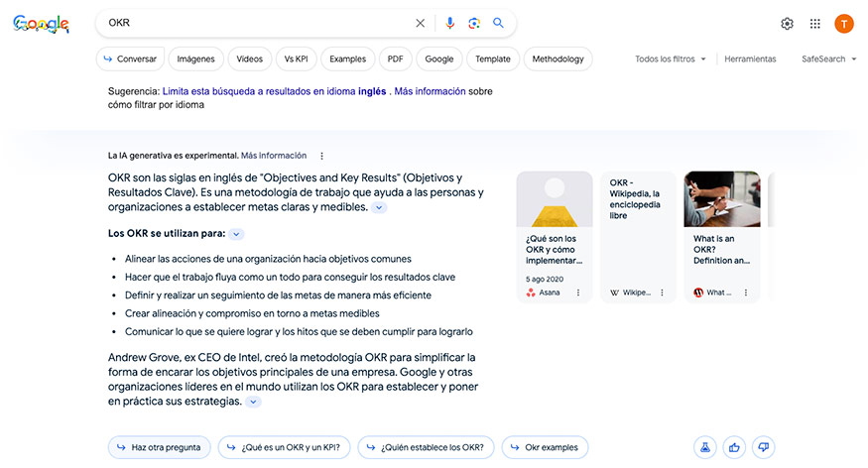Expand chevron after 'metas claras y medibles'
Viewport: 868px width, 468px height.
[379, 208]
